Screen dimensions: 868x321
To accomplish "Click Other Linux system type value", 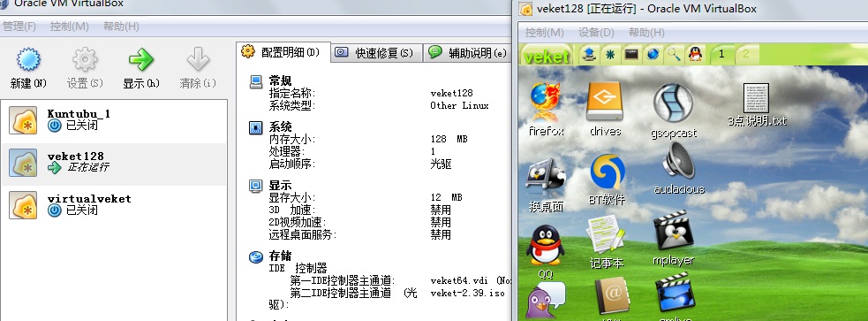I will tap(459, 105).
